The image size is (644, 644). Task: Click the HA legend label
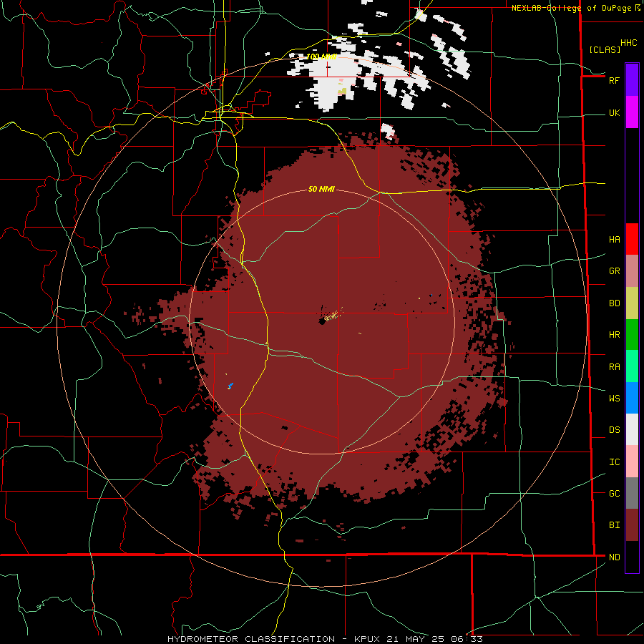[x=614, y=240]
